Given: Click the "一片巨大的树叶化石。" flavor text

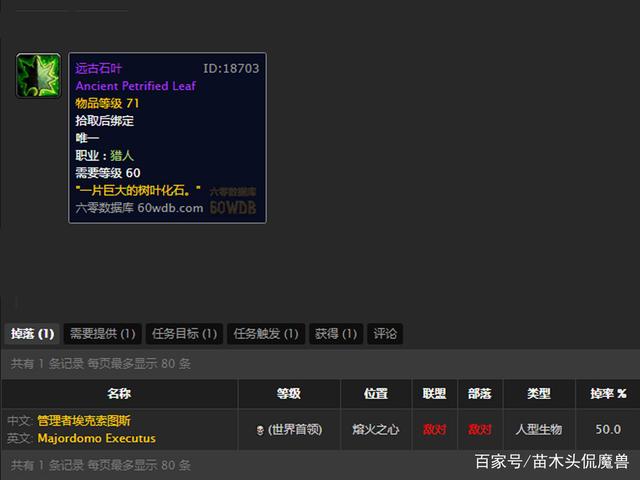Looking at the screenshot, I should click(138, 190).
